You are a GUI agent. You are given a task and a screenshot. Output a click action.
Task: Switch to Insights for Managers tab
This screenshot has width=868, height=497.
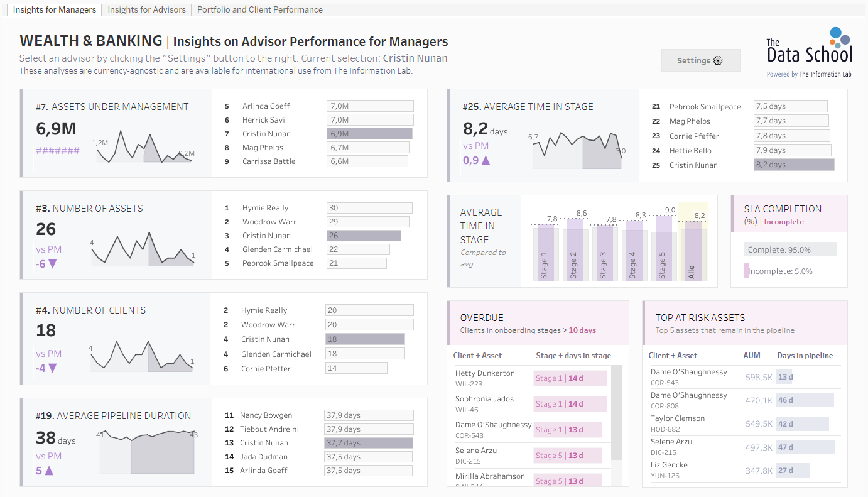[x=55, y=9]
